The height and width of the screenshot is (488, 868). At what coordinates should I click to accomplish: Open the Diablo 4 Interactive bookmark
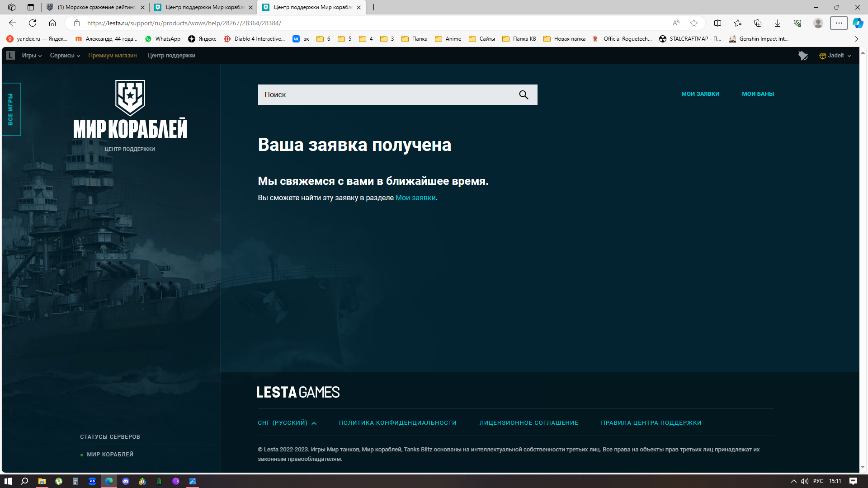(255, 39)
